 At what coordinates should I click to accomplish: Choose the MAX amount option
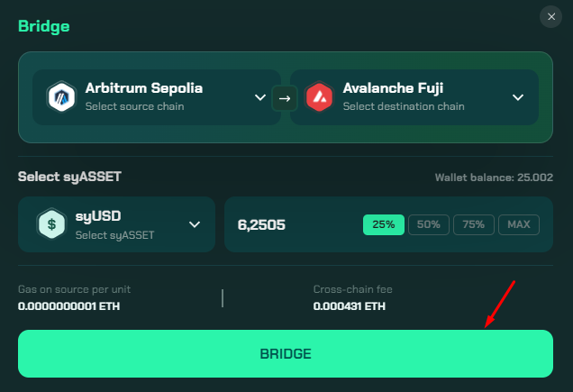519,224
